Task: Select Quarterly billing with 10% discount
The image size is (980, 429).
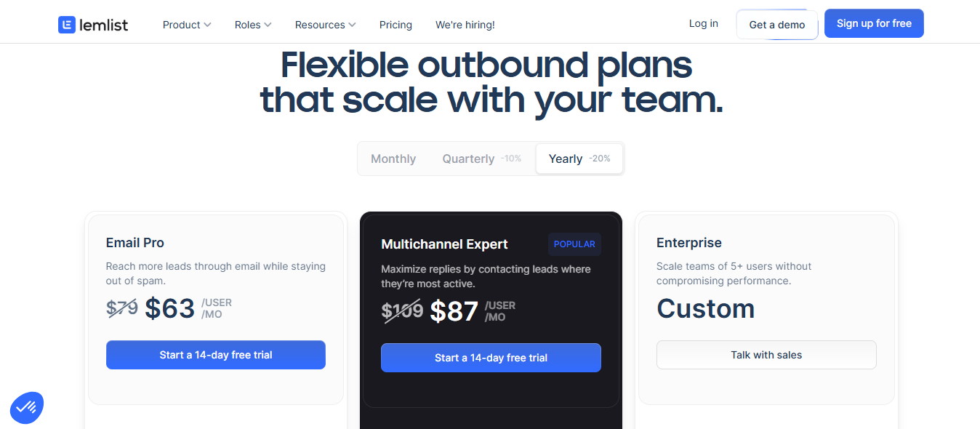Action: (x=480, y=159)
